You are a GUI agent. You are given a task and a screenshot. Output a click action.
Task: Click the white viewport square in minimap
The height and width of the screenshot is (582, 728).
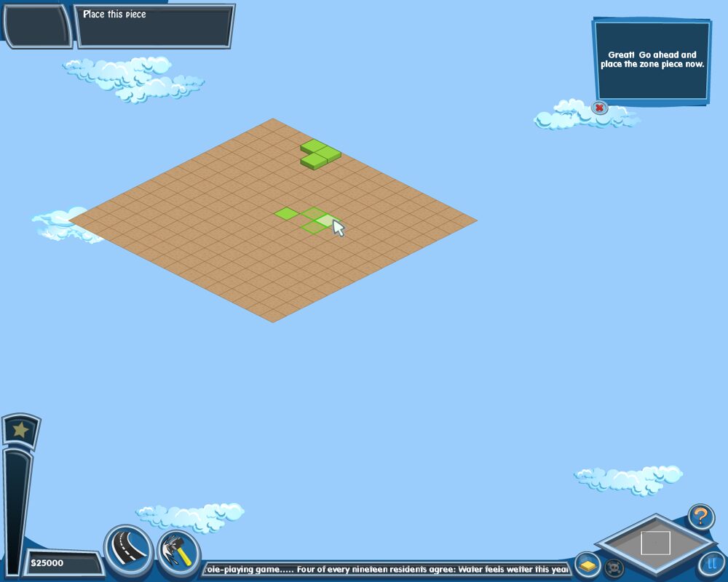655,543
